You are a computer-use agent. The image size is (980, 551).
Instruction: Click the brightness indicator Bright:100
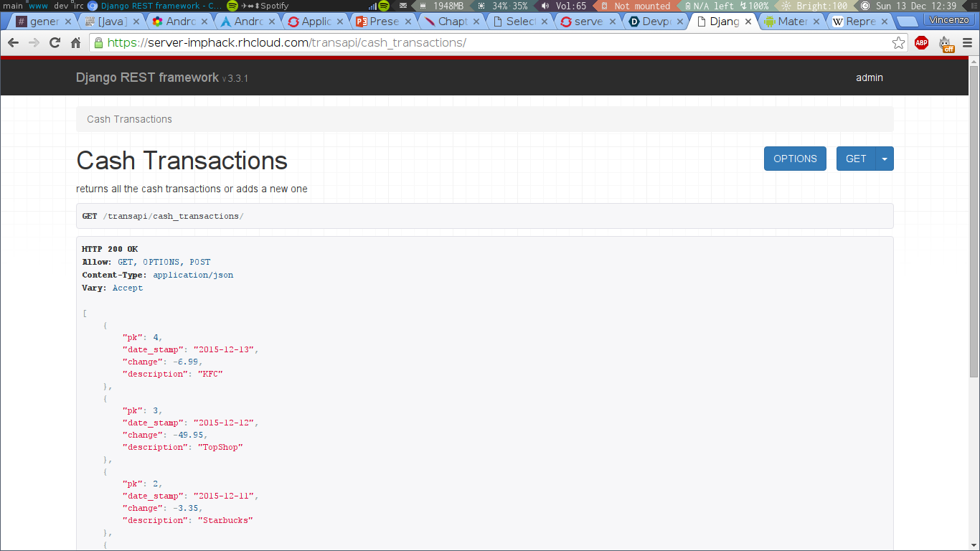pyautogui.click(x=815, y=6)
